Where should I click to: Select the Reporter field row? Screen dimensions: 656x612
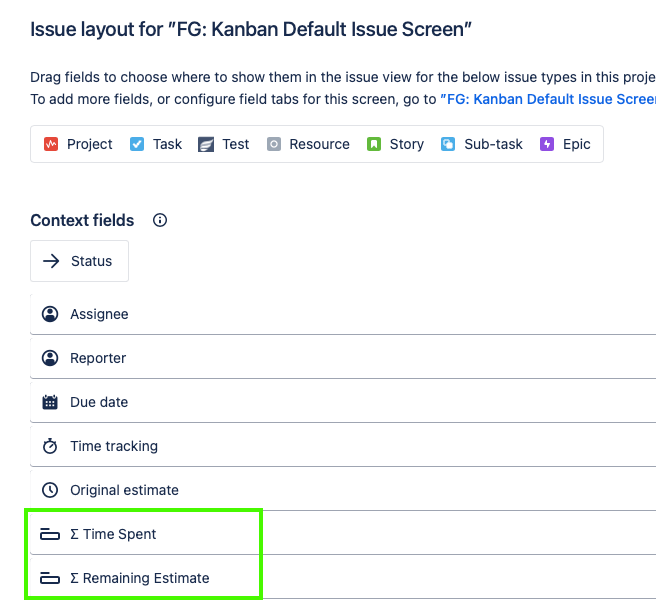[343, 358]
